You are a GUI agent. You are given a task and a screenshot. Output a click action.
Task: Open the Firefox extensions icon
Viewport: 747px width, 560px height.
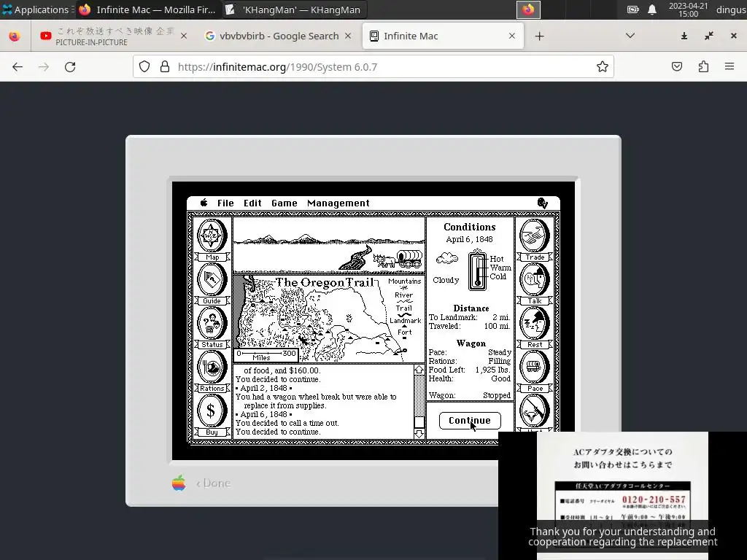point(703,66)
